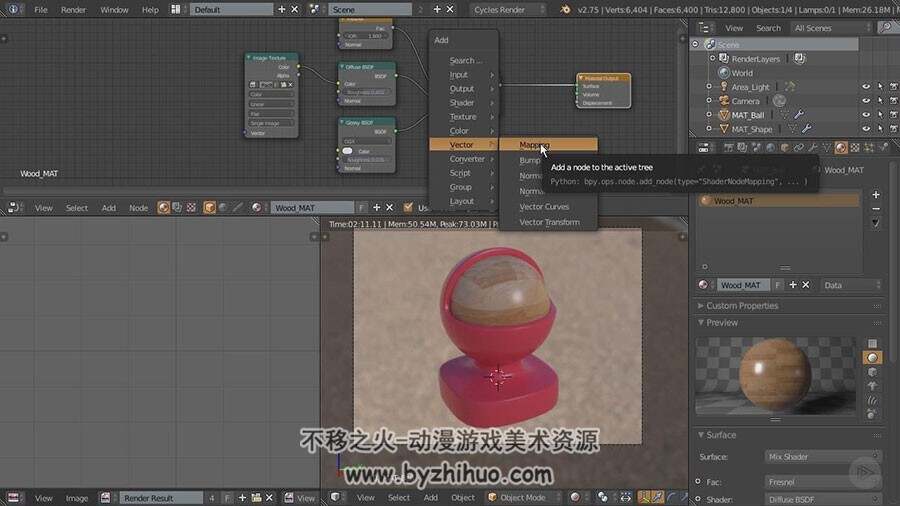Open the viewport shading mode icon
Screen dimensions: 900x506
[x=575, y=497]
